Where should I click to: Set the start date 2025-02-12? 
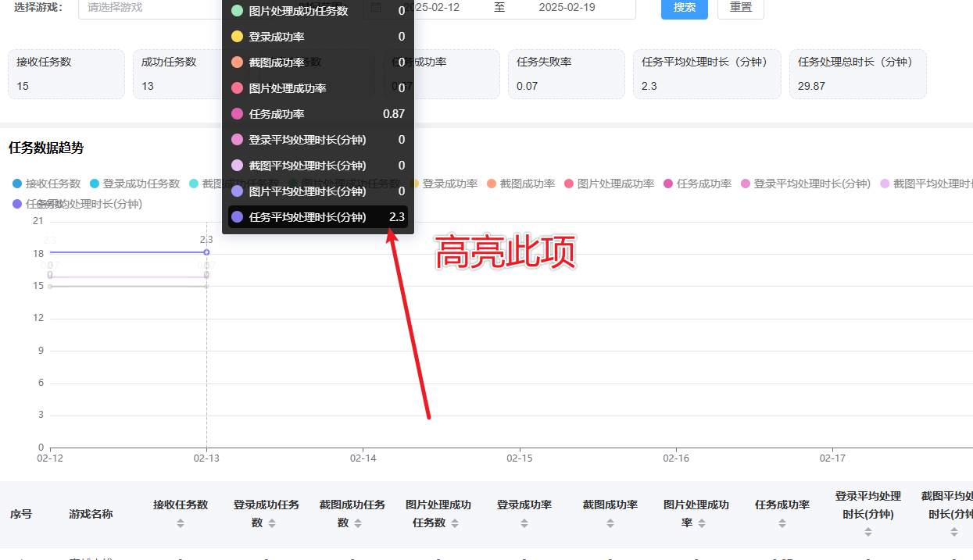tap(431, 7)
